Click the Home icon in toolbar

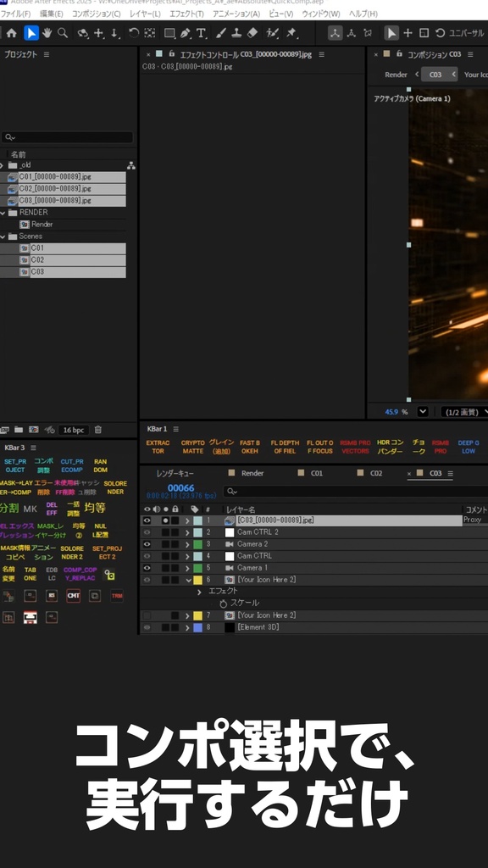[12, 33]
